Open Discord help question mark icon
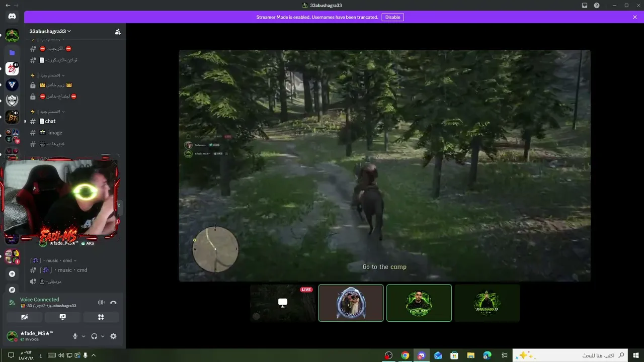 pyautogui.click(x=597, y=5)
